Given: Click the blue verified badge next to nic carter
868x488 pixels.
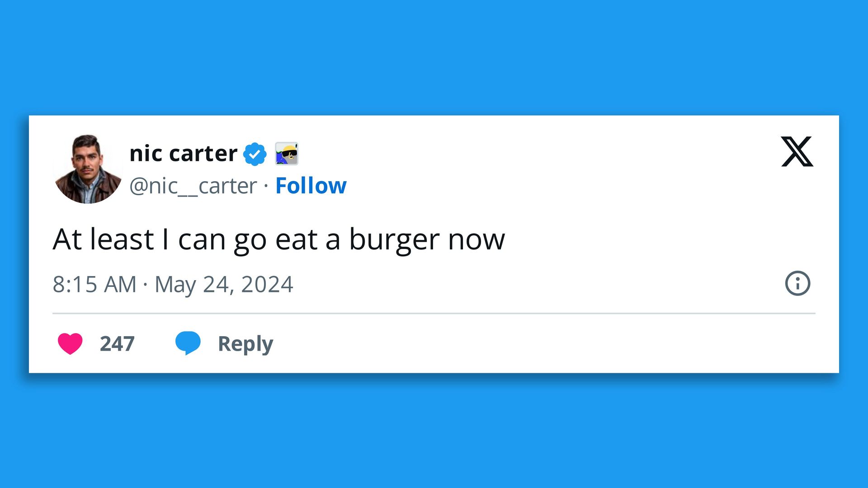Looking at the screenshot, I should pyautogui.click(x=253, y=153).
